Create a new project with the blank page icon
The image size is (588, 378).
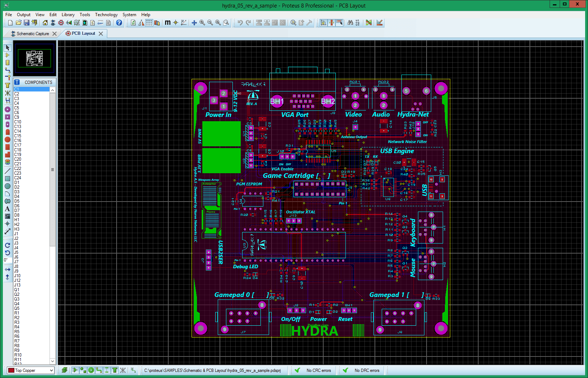(x=10, y=23)
